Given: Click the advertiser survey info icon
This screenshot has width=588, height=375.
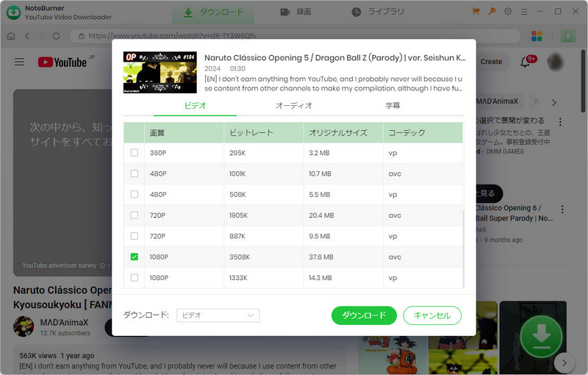Looking at the screenshot, I should (x=102, y=265).
